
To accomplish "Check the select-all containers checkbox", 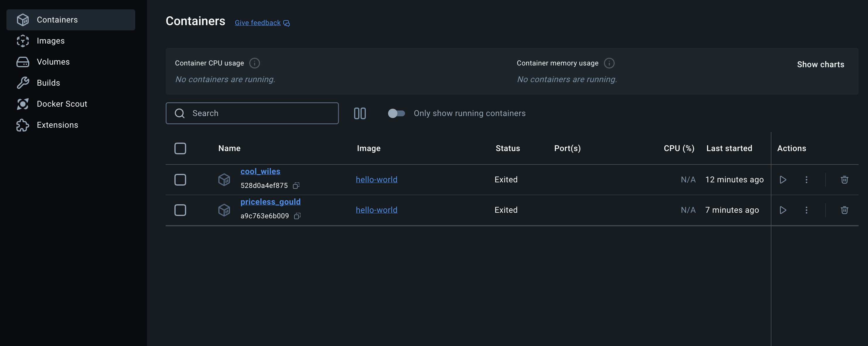I will tap(180, 148).
